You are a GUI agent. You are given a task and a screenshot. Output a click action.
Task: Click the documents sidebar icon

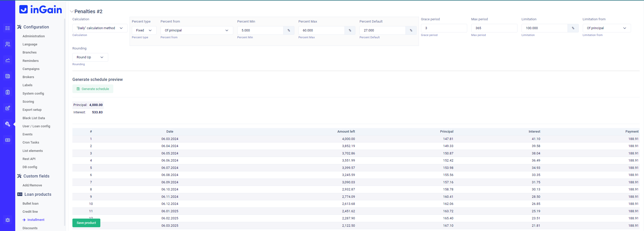tap(8, 76)
